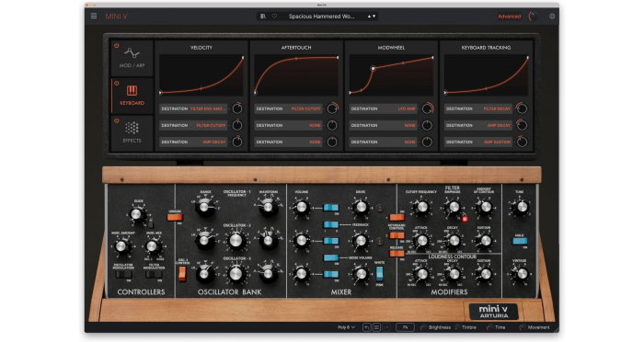Toggle MOD / ARP section power icon
Viewport: 644px width, 342px height.
point(117,46)
